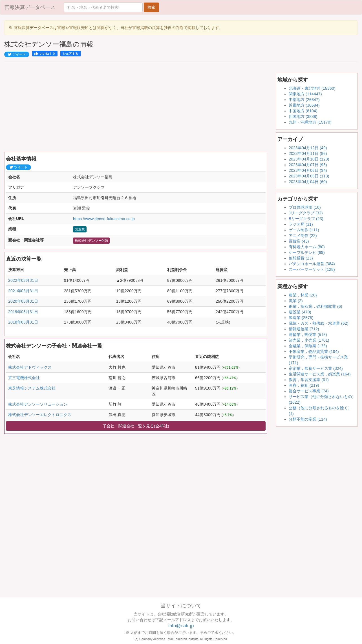Image resolution: width=362 pixels, height=644 pixels.
Task: Open 仮想通貨 (23) category
Action: tap(301, 258)
